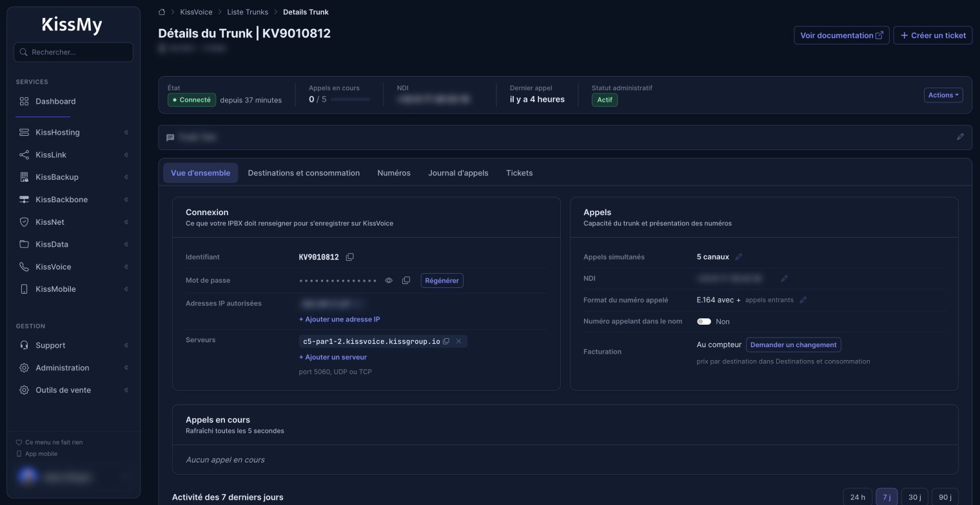Click the KissData folder icon

[x=24, y=245]
